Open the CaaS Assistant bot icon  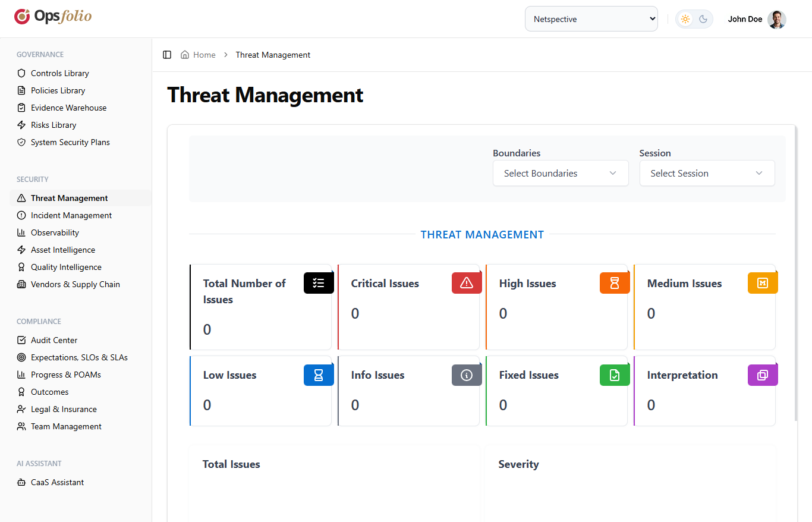(21, 482)
